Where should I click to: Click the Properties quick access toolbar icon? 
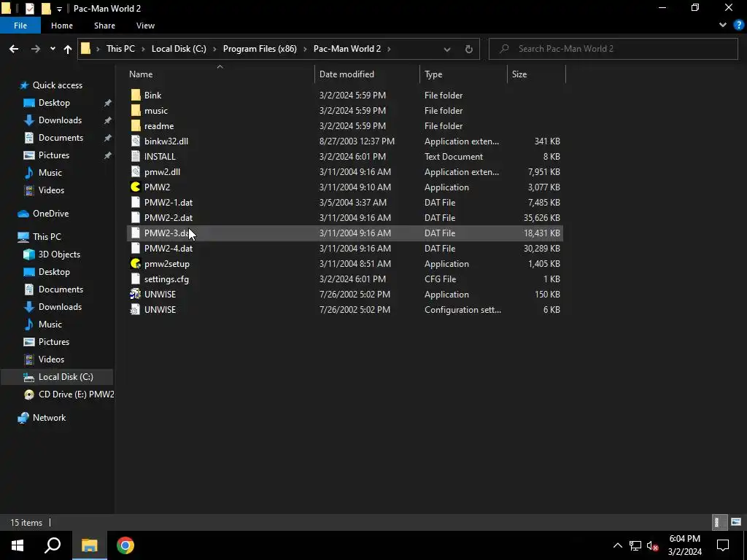click(x=29, y=8)
